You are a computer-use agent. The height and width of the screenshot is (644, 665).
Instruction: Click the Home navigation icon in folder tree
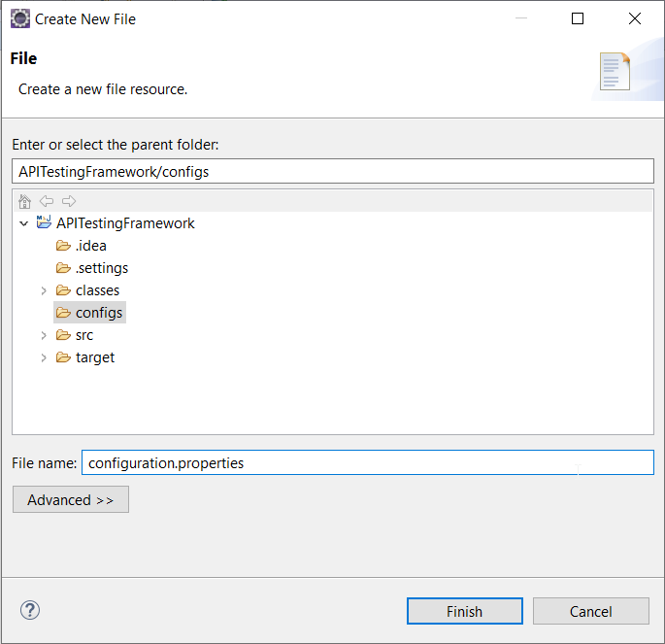(24, 201)
